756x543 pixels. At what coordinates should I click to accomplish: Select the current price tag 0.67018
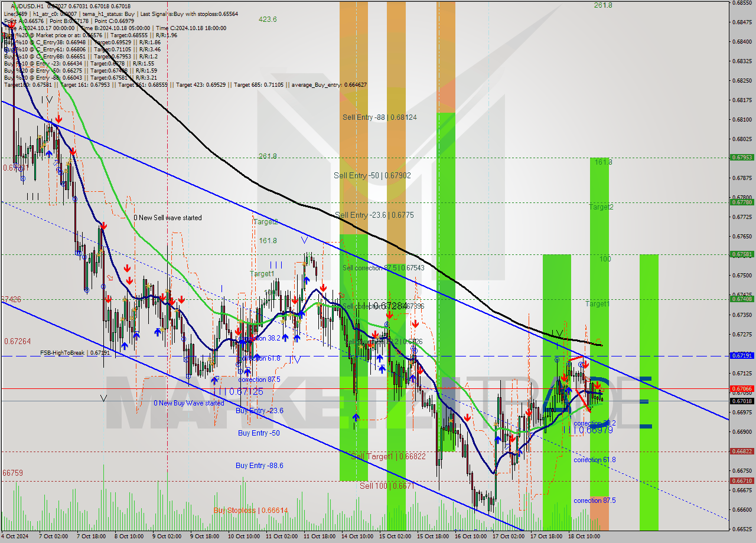742,401
